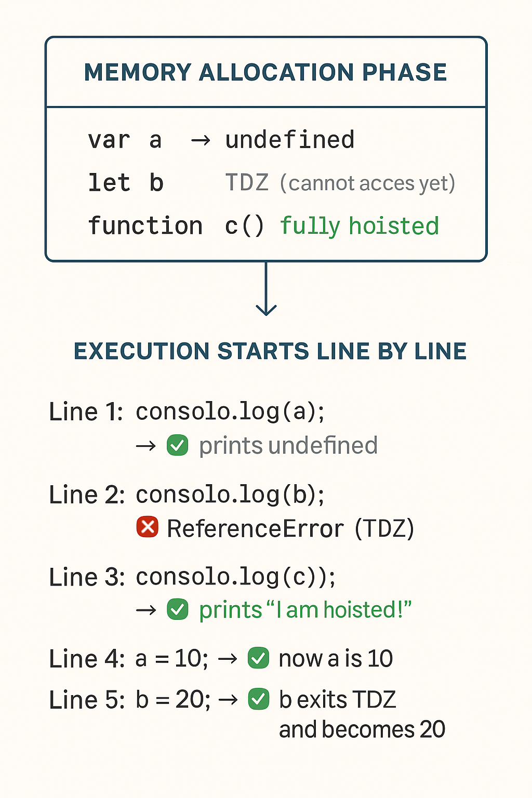Click the green checkmark next to now a is 10
The height and width of the screenshot is (798, 532).
(x=258, y=658)
